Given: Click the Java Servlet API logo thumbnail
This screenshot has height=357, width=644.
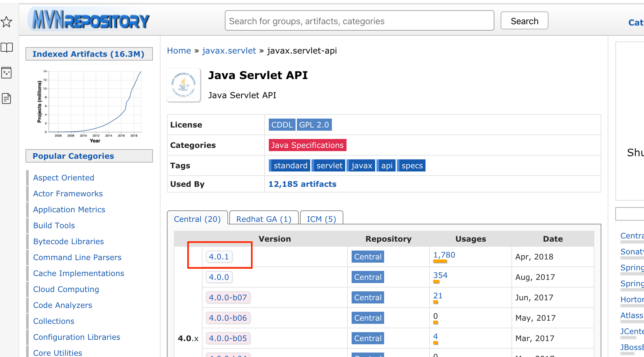Looking at the screenshot, I should [x=184, y=85].
